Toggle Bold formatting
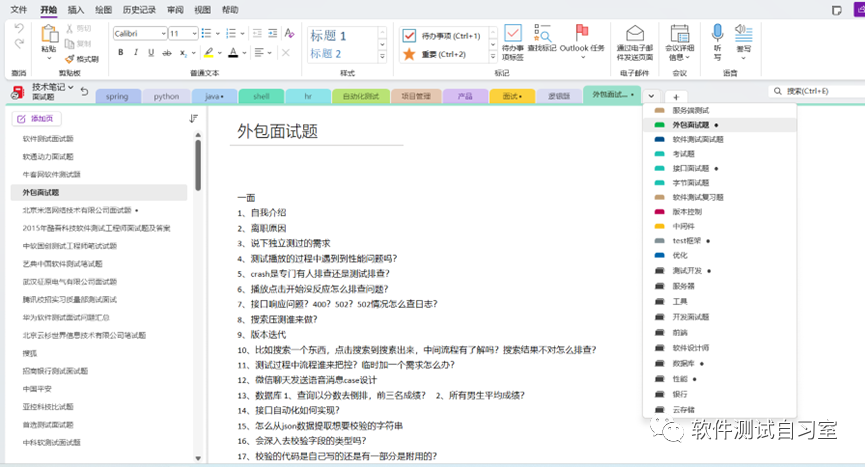This screenshot has height=467, width=865. (121, 52)
